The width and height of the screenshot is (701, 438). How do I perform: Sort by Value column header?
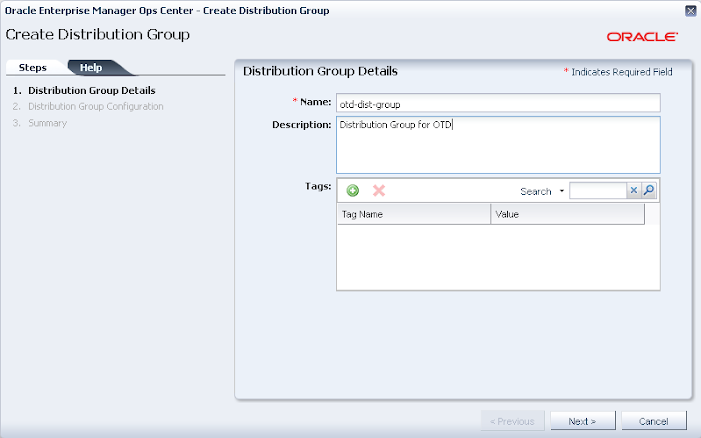568,214
